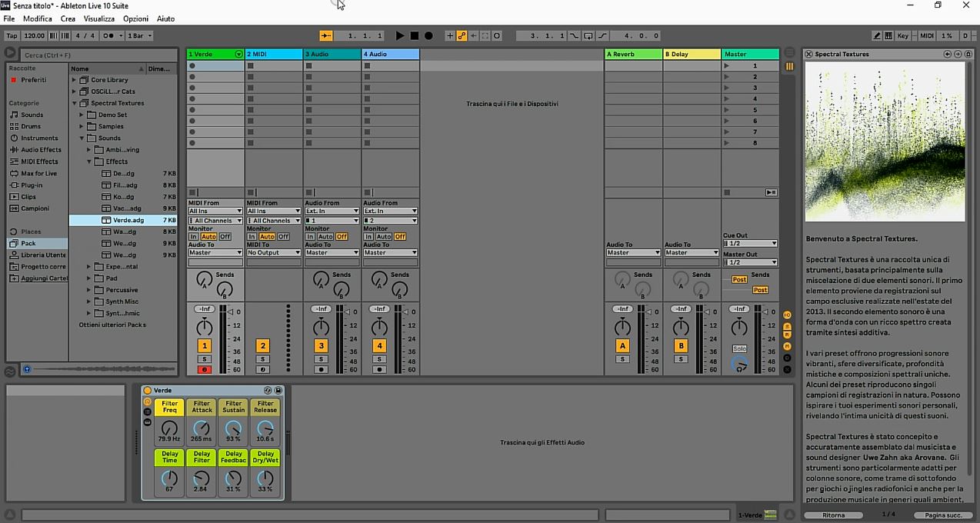Toggle the metronome in the control bar
Viewport: 980px width, 523px height.
tap(110, 35)
